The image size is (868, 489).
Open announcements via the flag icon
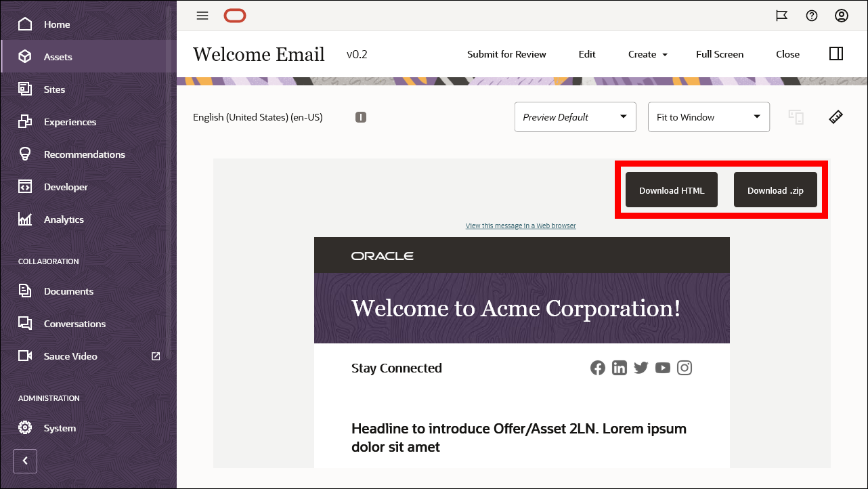point(782,15)
